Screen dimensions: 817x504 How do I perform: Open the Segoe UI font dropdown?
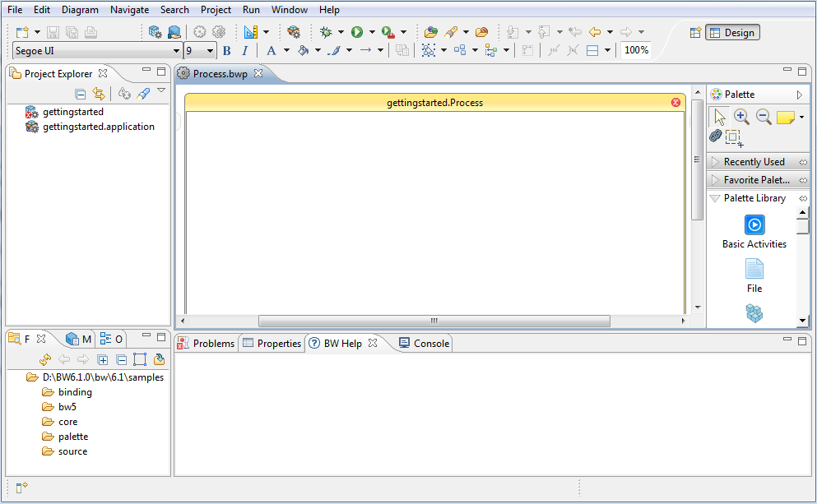pos(176,51)
